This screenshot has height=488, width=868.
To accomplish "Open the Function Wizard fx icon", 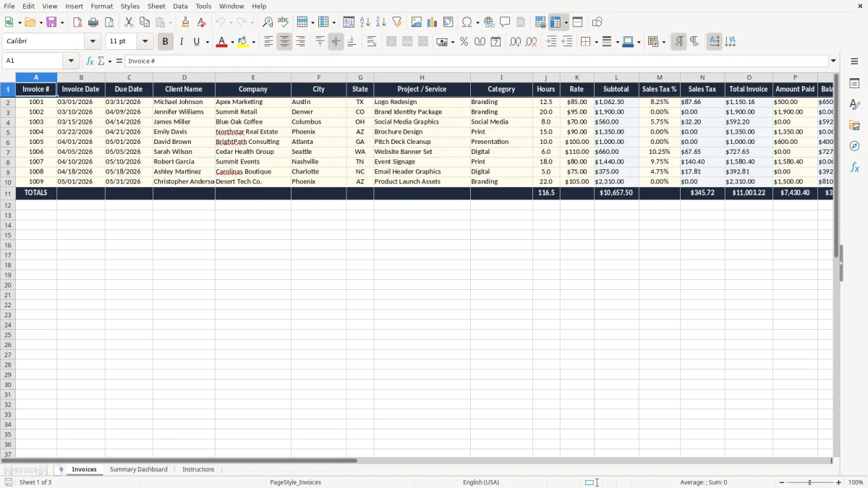I will coord(90,61).
